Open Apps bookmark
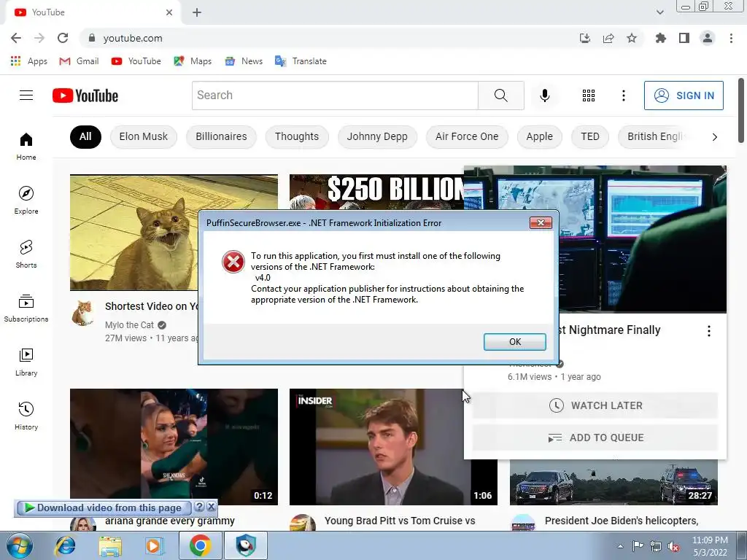747x560 pixels. 28,61
